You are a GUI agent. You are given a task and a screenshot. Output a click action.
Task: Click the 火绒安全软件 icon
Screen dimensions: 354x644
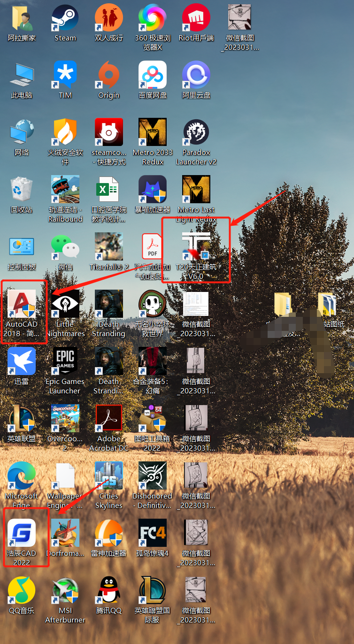pos(65,132)
